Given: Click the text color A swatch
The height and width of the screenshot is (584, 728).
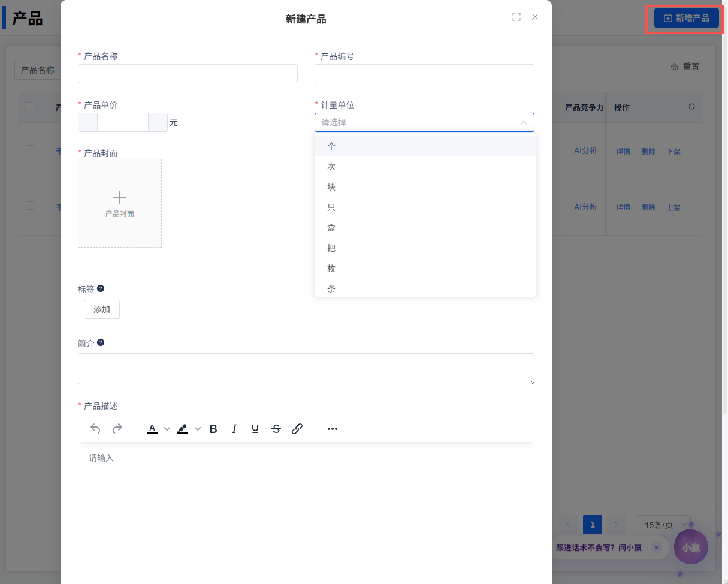Looking at the screenshot, I should click(x=152, y=429).
